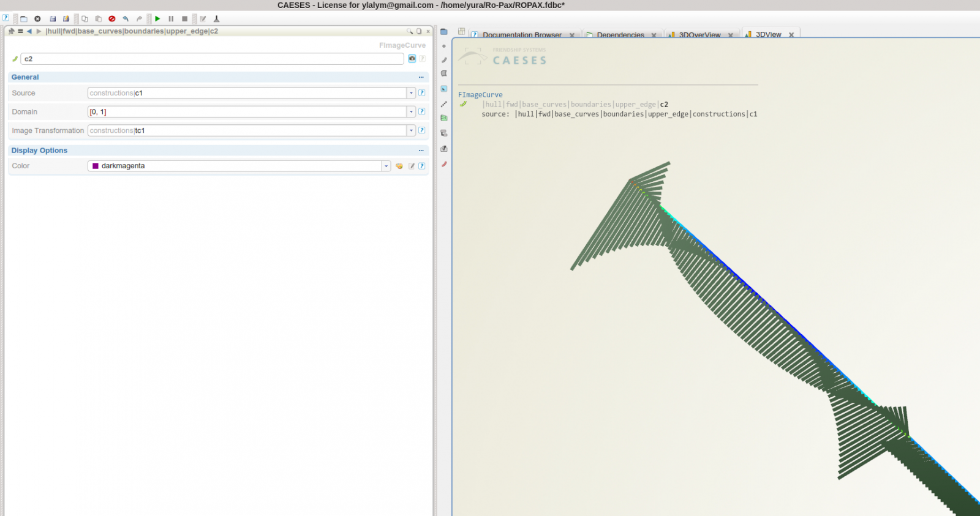Toggle the c2 visibility eye icon
980x516 pixels.
click(412, 59)
